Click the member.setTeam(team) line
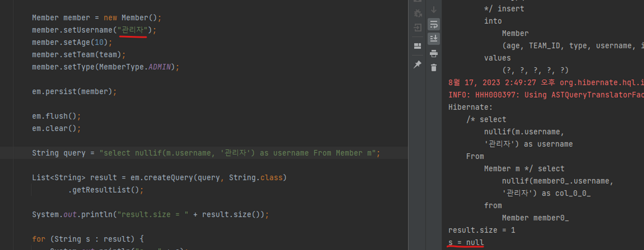644x250 pixels. point(79,55)
